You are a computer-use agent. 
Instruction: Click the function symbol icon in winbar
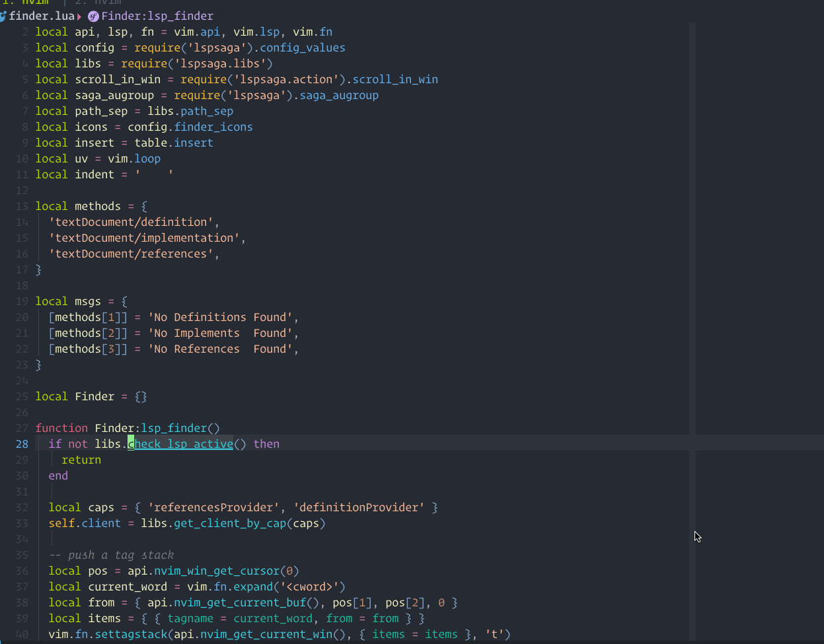pyautogui.click(x=93, y=16)
